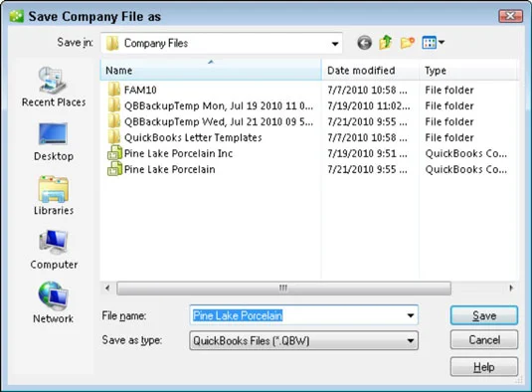Select date 7/7/2010 10:58 for FAM10
The image size is (532, 392).
[x=367, y=90]
